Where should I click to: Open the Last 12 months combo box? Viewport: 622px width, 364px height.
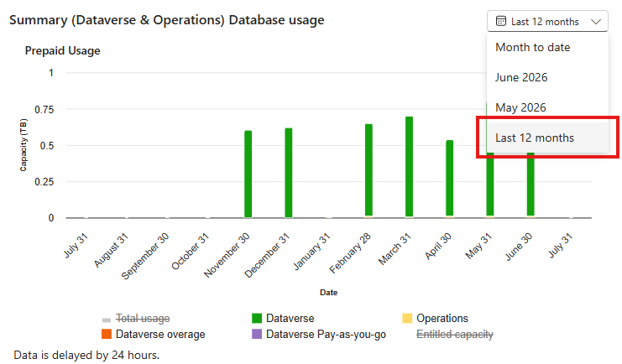(547, 21)
